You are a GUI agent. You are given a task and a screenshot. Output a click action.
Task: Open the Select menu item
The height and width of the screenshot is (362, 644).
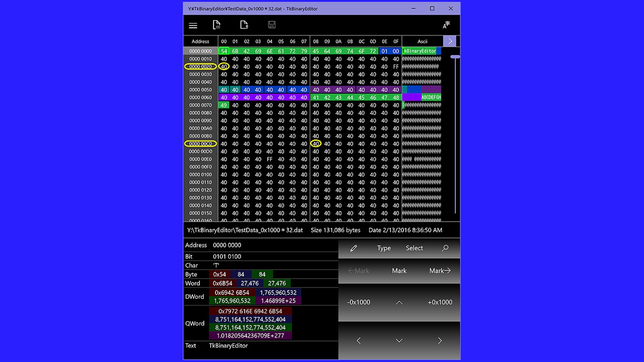[x=414, y=248]
